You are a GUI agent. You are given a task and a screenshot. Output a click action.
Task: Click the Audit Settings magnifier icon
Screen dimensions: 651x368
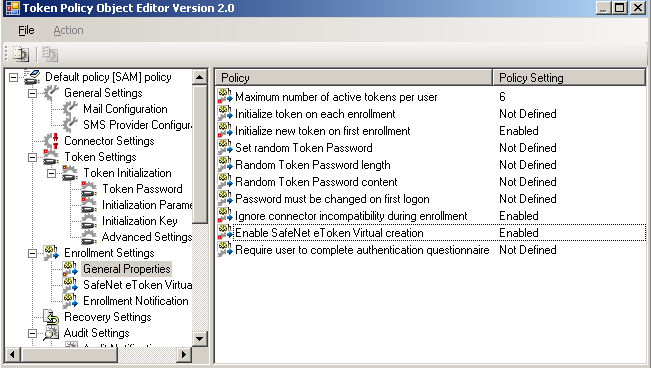click(x=51, y=333)
